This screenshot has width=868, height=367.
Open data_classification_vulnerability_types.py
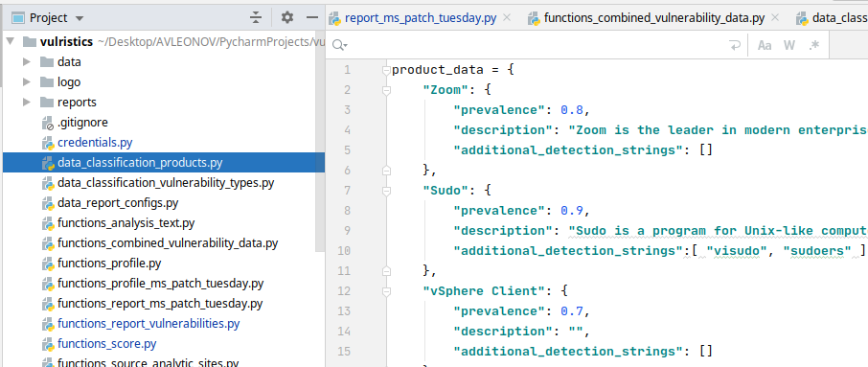166,183
